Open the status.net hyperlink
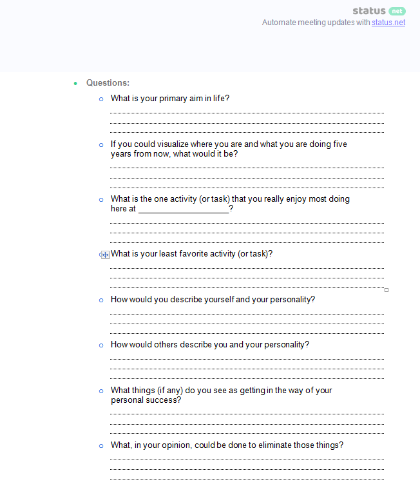This screenshot has width=420, height=504. pos(388,23)
